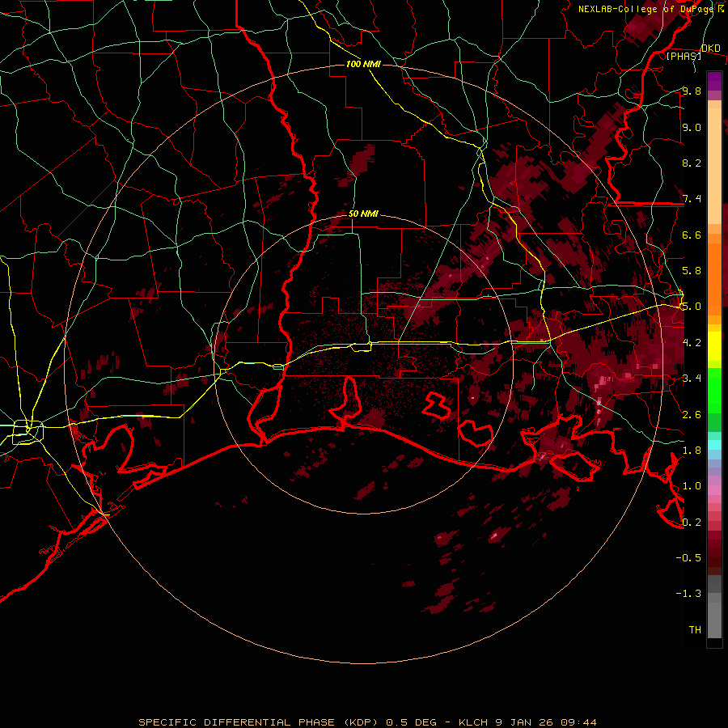Click the -0.5 scale value
The image size is (728, 728).
[x=688, y=558]
